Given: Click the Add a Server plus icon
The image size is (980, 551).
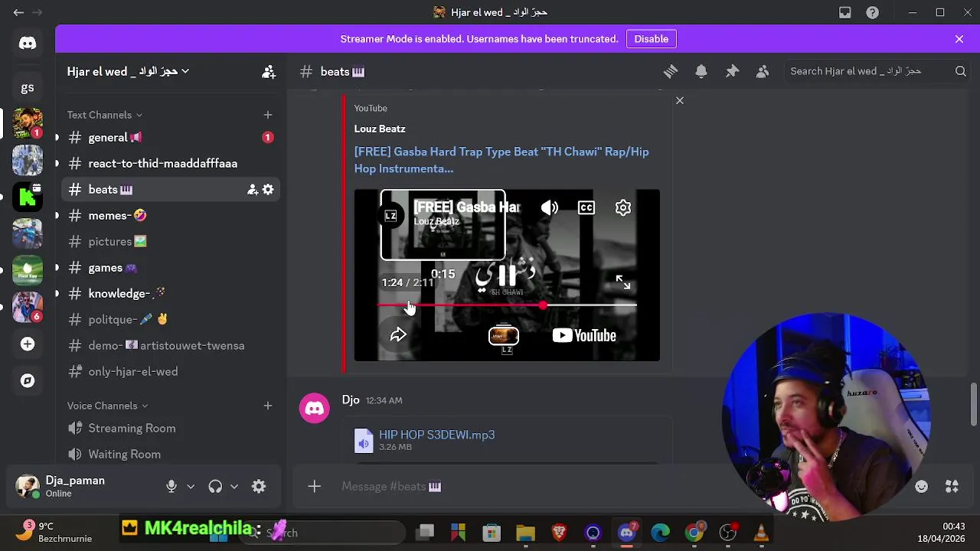Looking at the screenshot, I should tap(28, 344).
